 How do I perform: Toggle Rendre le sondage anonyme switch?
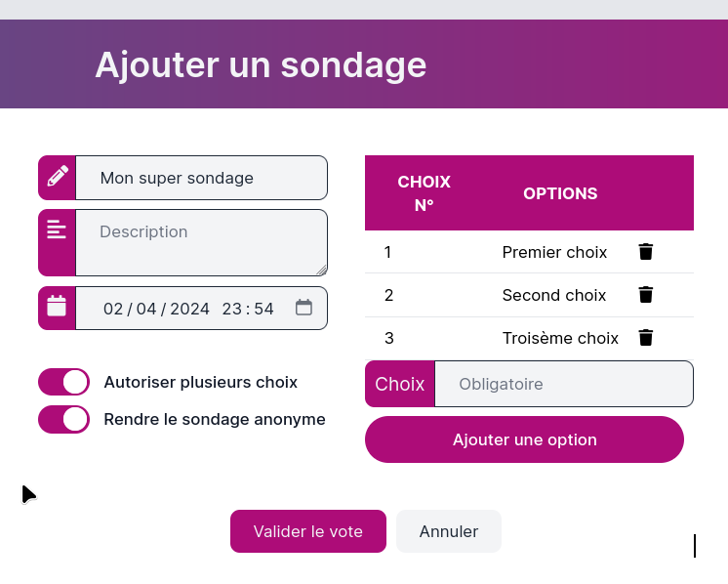pos(63,419)
